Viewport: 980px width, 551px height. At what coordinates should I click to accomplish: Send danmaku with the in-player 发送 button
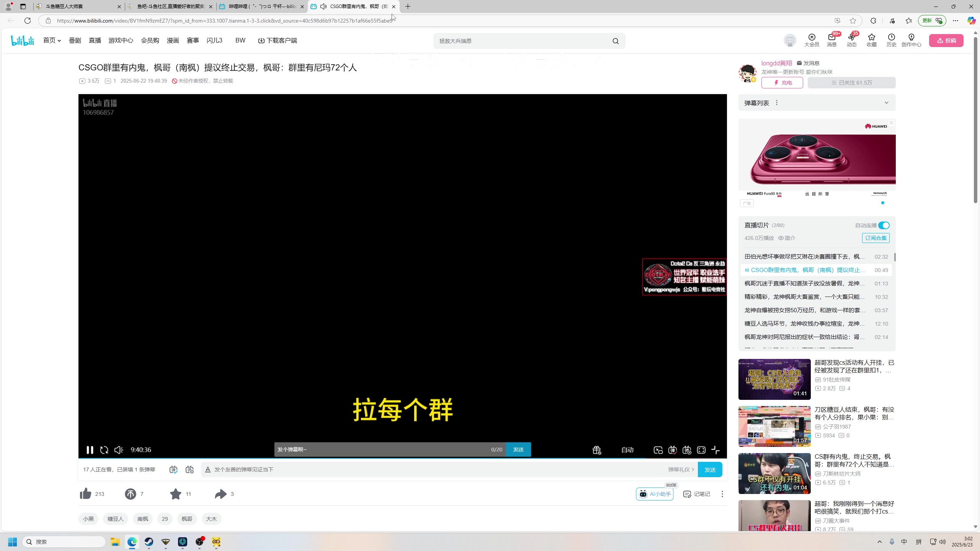click(518, 450)
